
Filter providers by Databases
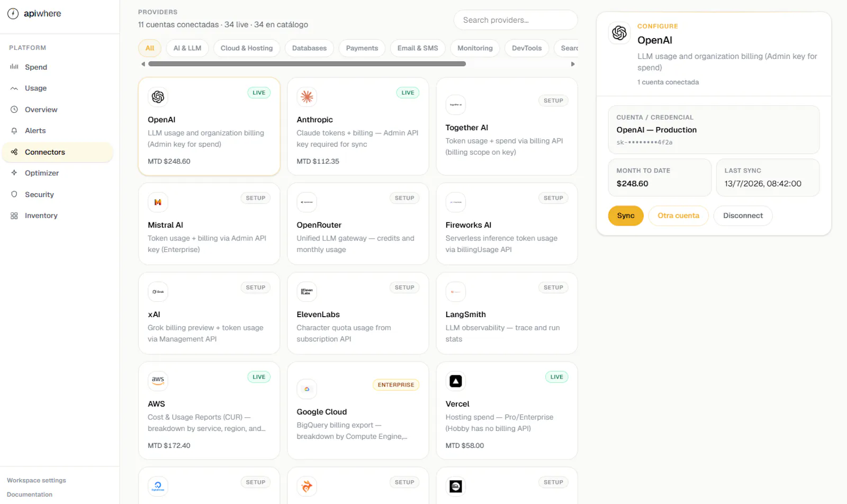pos(309,48)
